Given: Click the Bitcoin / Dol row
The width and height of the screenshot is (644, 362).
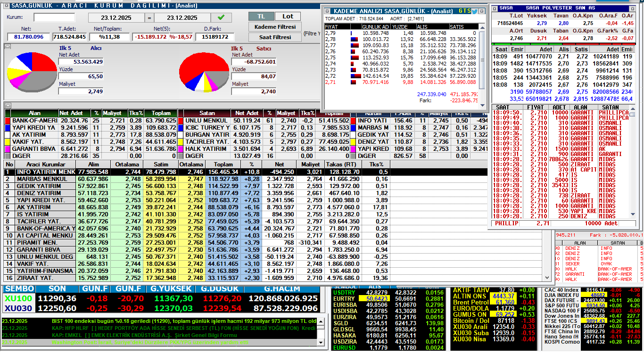Looking at the screenshot, I should (494, 321).
